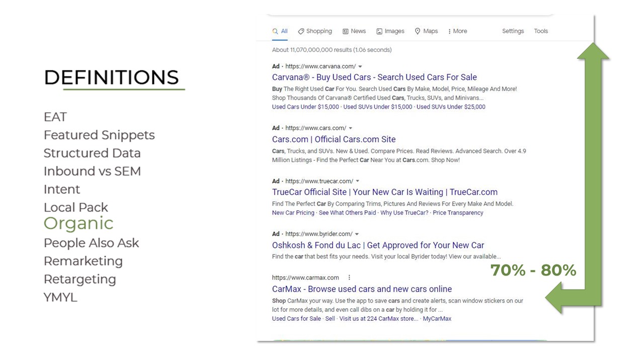Image resolution: width=644 pixels, height=362 pixels.
Task: Click the News newspaper icon
Action: (346, 31)
